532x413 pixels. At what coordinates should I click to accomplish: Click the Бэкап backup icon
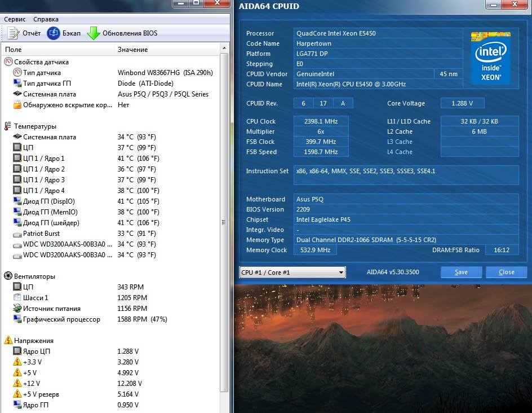pyautogui.click(x=54, y=33)
